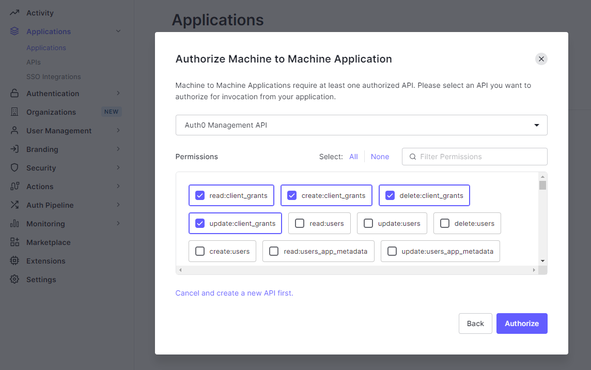Open the Marketplace menu item
591x370 pixels.
pos(48,242)
